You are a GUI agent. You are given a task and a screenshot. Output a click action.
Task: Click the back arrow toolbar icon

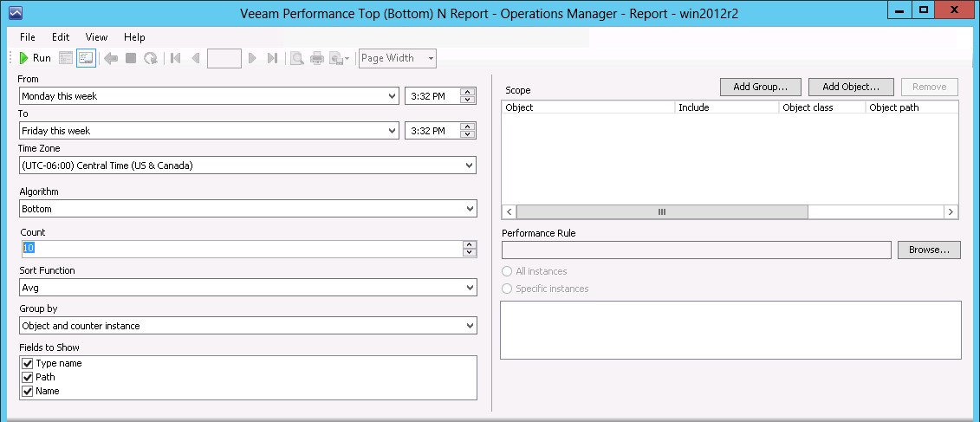[111, 58]
